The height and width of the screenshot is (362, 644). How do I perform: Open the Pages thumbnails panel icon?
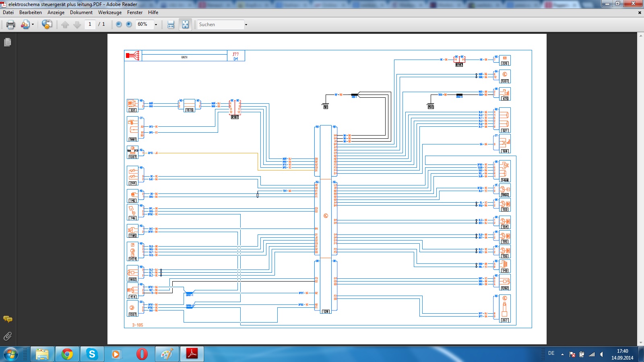(x=8, y=42)
